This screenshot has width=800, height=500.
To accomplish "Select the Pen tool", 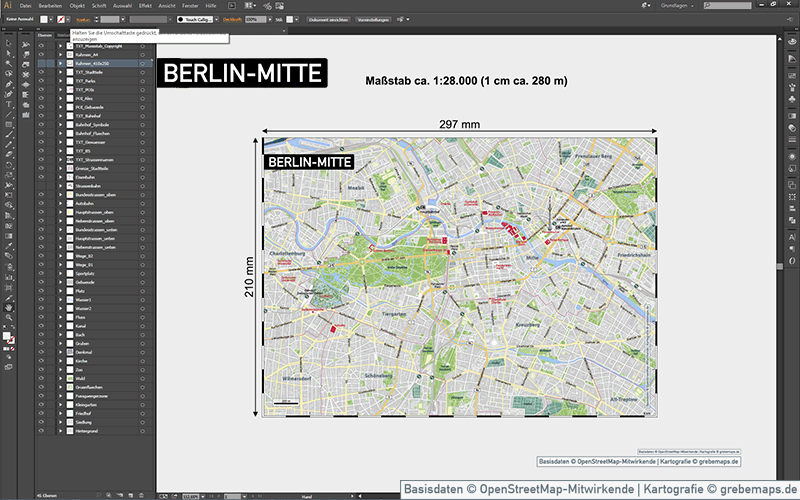I will 9,83.
